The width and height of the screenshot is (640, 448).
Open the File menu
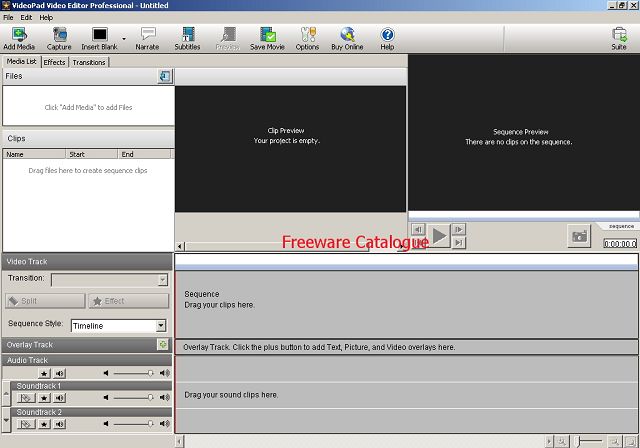[8, 18]
